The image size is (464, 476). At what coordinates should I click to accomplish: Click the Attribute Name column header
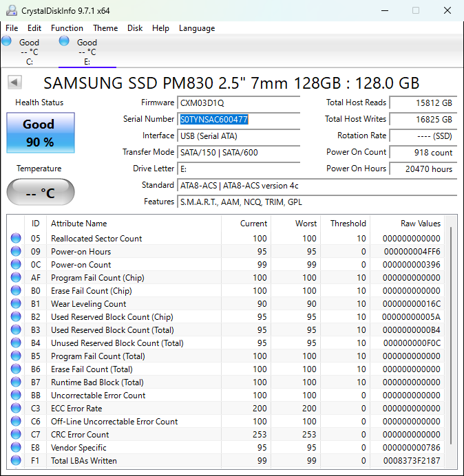[x=134, y=224]
